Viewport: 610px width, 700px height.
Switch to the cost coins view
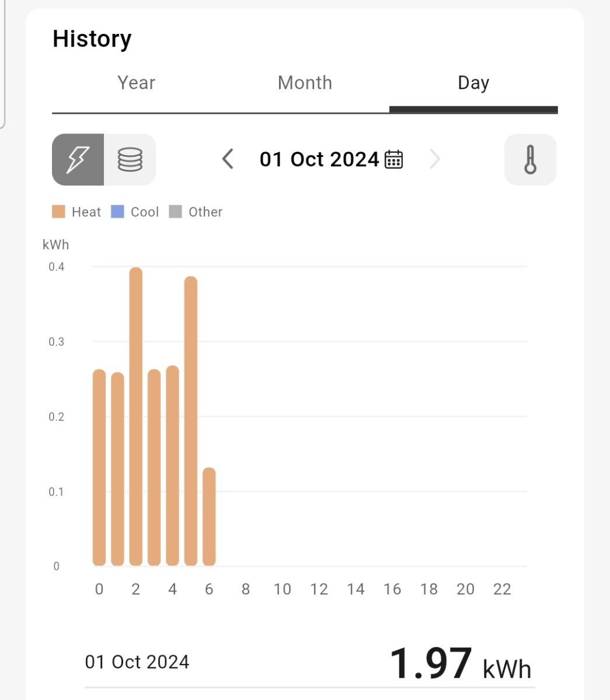(x=130, y=159)
